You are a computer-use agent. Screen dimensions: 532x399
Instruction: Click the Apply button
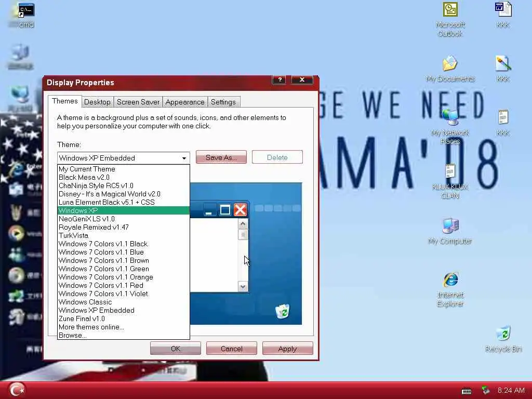click(287, 349)
